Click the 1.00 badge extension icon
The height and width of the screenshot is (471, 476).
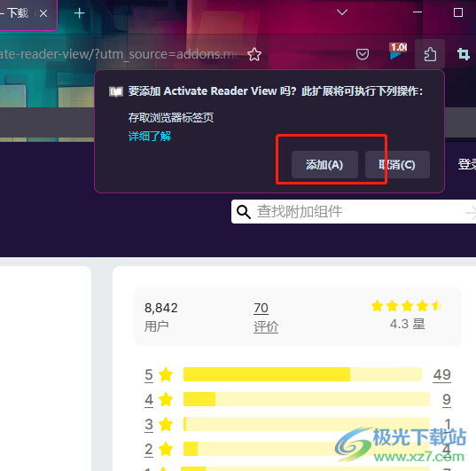tap(398, 51)
